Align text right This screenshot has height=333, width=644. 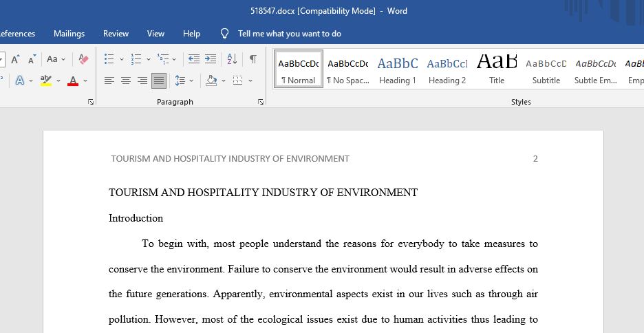(142, 80)
